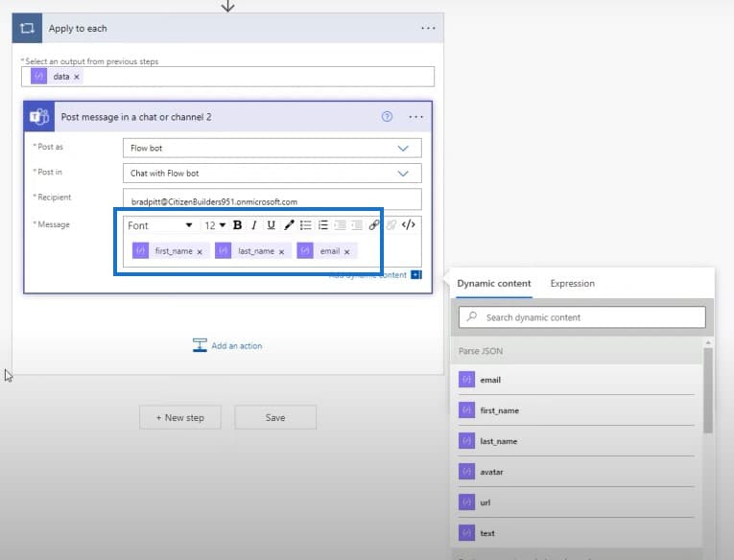The height and width of the screenshot is (560, 734).
Task: Toggle italic formatting in message editor
Action: 253,225
